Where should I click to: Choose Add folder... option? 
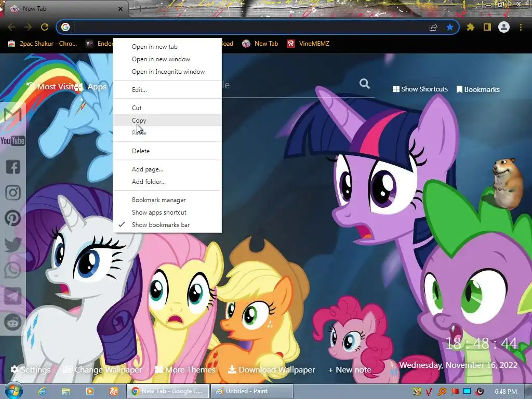167,181
